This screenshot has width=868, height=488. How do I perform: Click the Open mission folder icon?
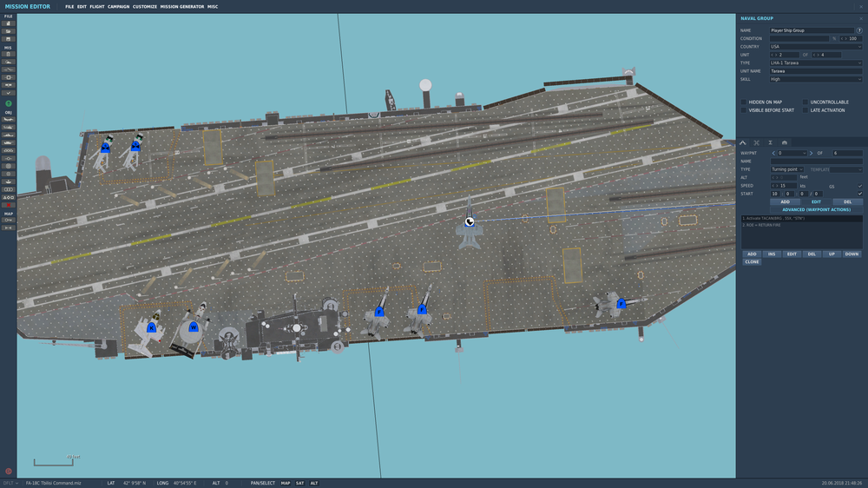point(9,31)
